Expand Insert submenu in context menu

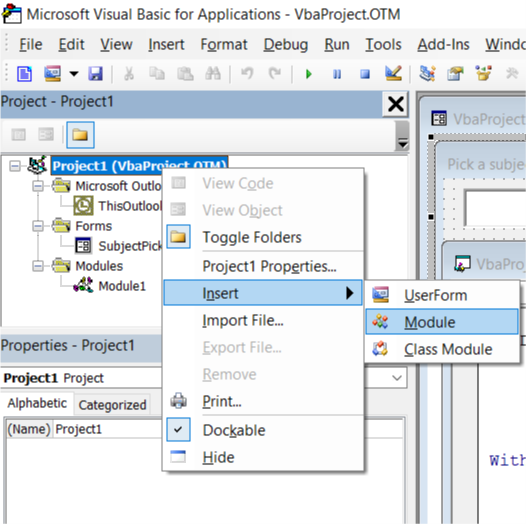point(263,293)
